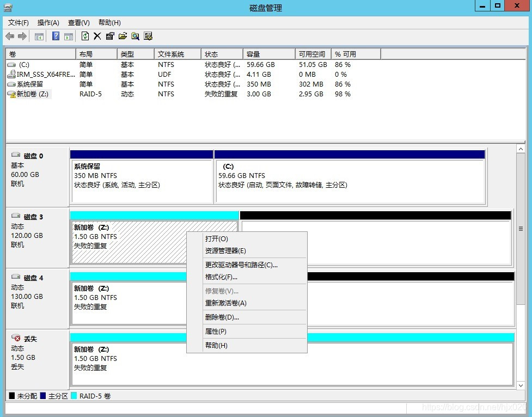The height and width of the screenshot is (417, 532).
Task: Click the 磁盘 0 disk icon
Action: click(16, 155)
